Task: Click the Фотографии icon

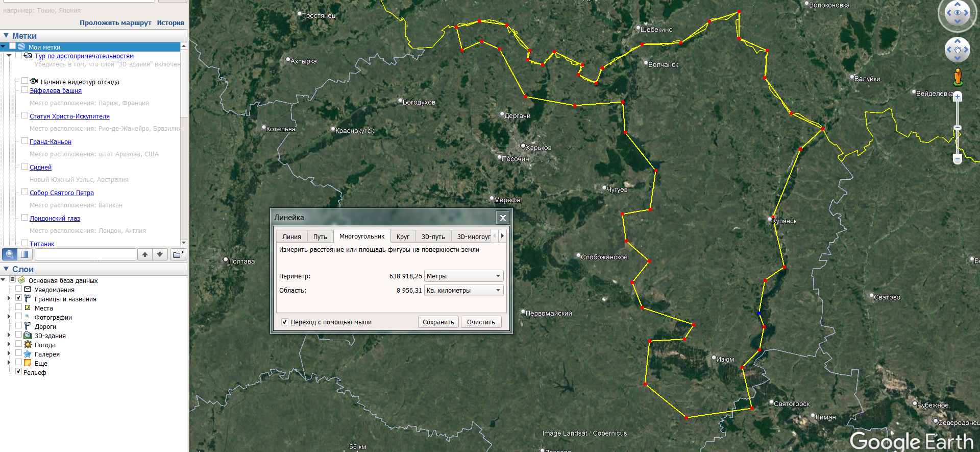Action: (28, 317)
